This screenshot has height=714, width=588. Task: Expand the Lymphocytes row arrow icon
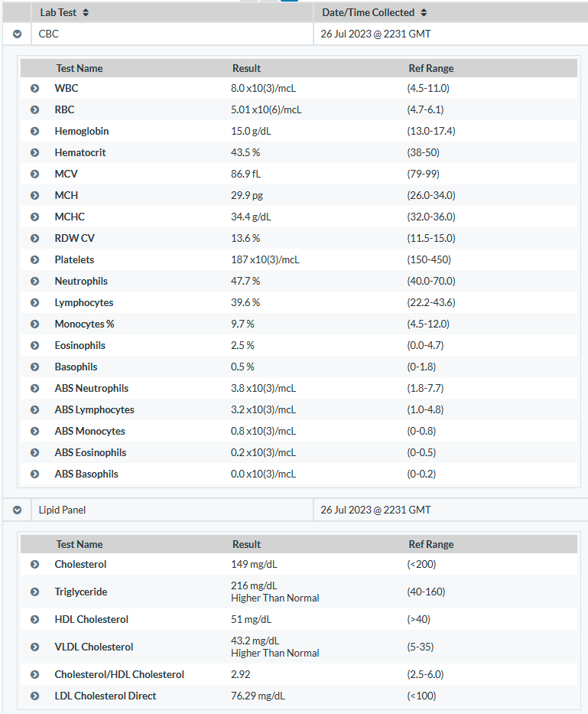tap(34, 302)
